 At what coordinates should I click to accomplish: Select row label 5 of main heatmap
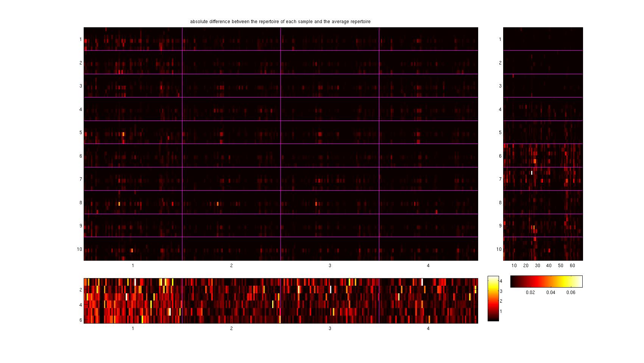[81, 133]
